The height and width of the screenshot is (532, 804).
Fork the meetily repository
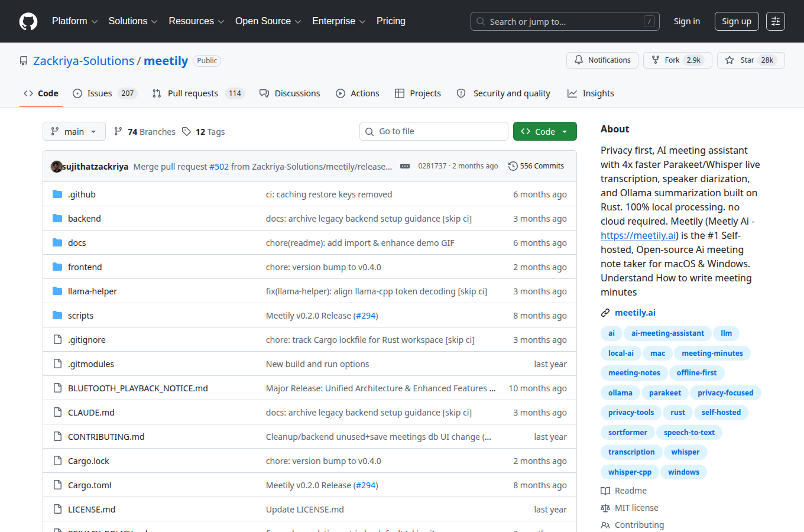tap(677, 60)
